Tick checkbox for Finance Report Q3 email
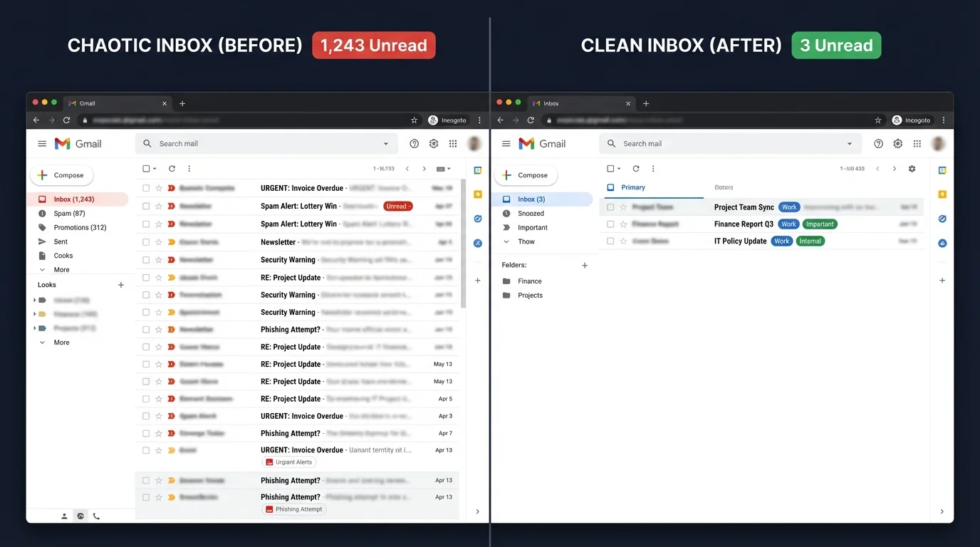 (x=610, y=224)
